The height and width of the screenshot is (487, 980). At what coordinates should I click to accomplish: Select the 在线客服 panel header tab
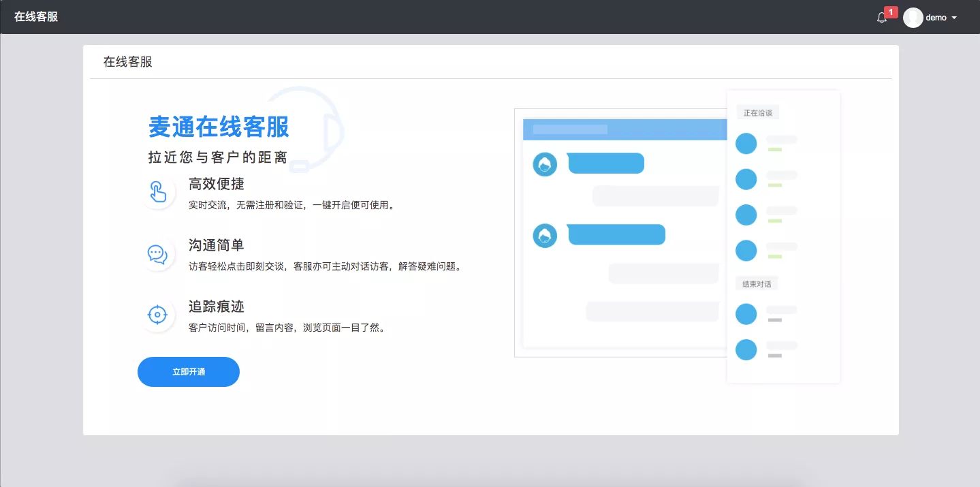tap(128, 62)
